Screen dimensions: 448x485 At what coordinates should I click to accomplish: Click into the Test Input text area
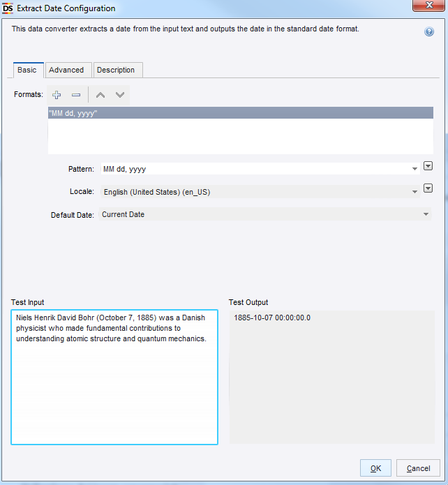[x=114, y=377]
